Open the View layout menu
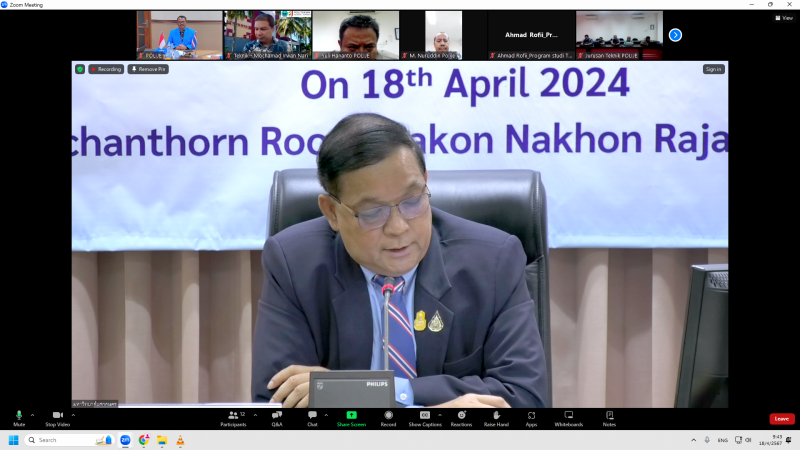This screenshot has width=800, height=450. pos(784,18)
